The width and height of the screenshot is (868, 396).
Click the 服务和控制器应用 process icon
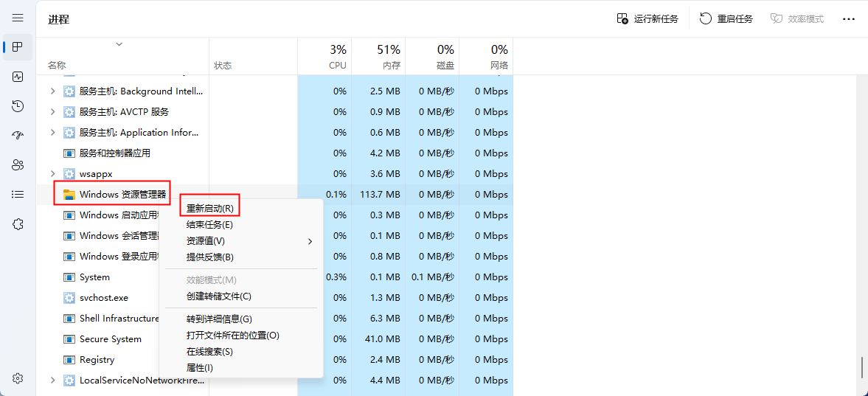69,153
